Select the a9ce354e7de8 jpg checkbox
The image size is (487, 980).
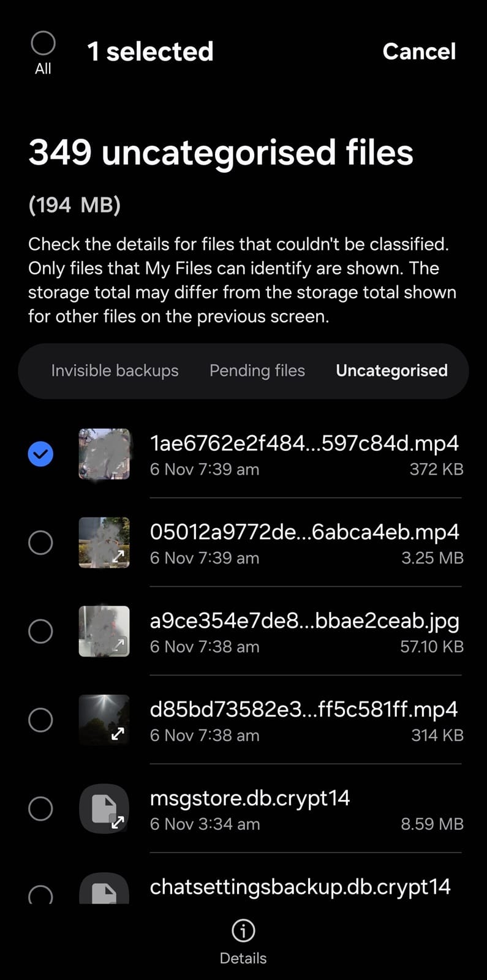click(x=40, y=631)
